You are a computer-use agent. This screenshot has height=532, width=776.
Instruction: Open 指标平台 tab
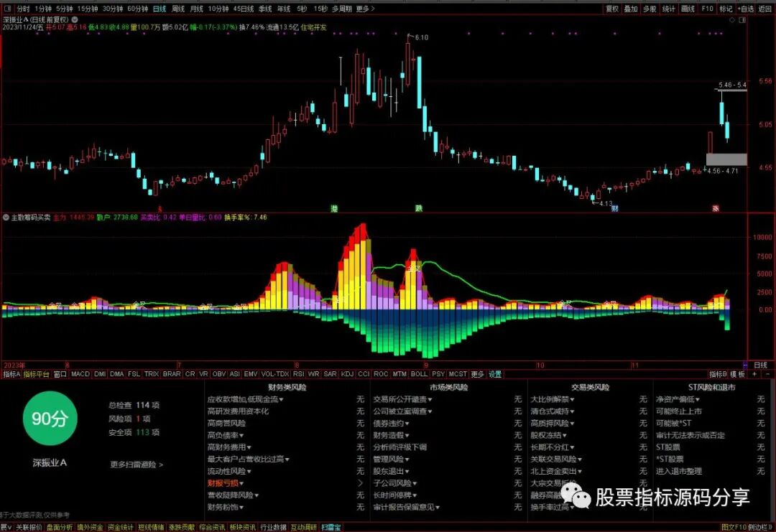(36, 374)
